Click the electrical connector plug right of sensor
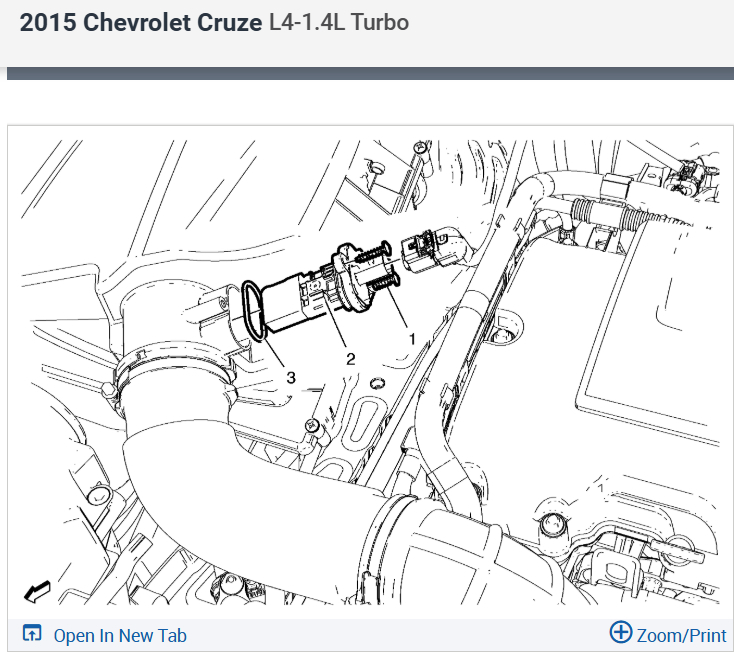The image size is (734, 652). 433,253
